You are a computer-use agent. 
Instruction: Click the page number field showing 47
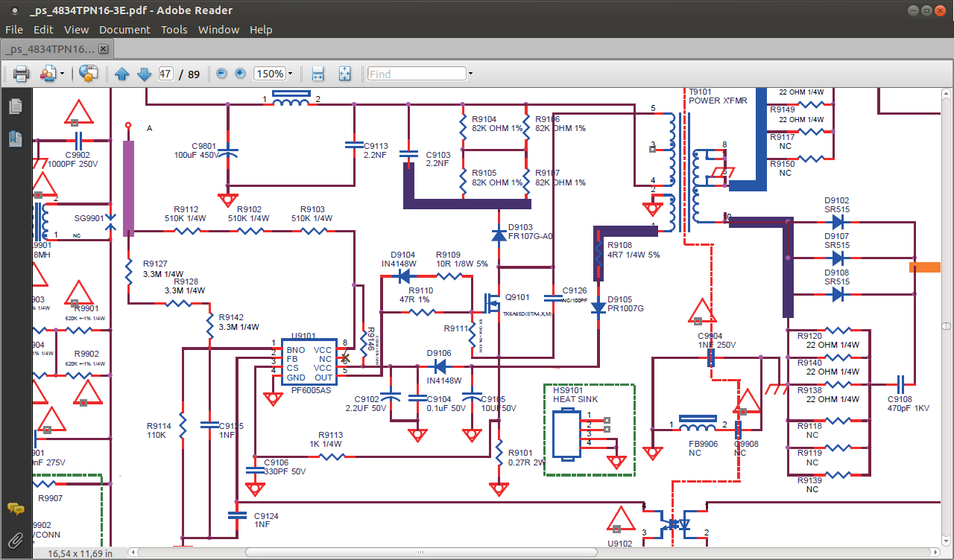(x=165, y=74)
